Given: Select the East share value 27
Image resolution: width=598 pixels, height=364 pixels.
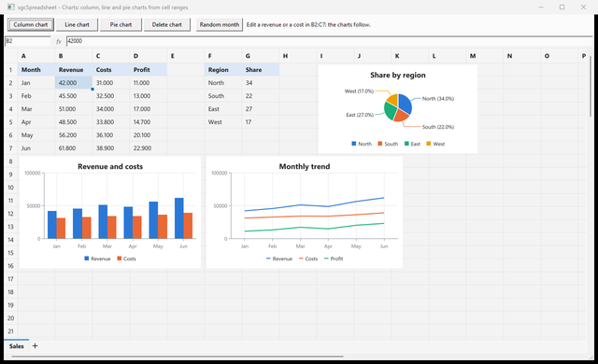Looking at the screenshot, I should click(x=260, y=109).
